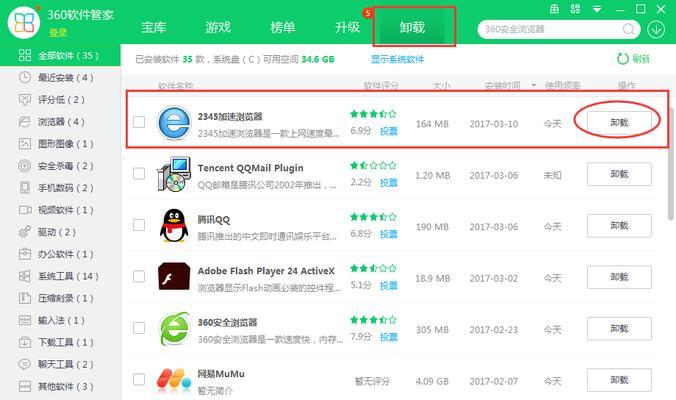This screenshot has height=400, width=676.
Task: Open the skin/gift icon in title bar
Action: pos(554,9)
